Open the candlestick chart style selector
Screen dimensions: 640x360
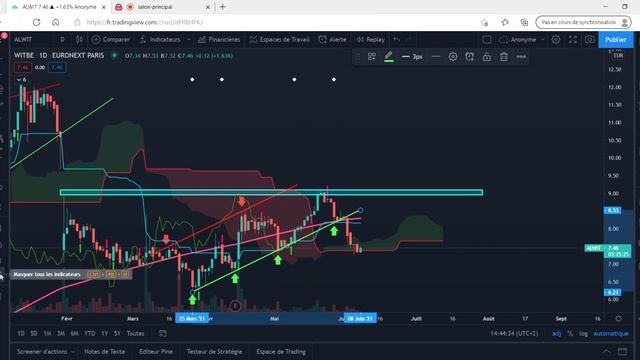(x=79, y=40)
